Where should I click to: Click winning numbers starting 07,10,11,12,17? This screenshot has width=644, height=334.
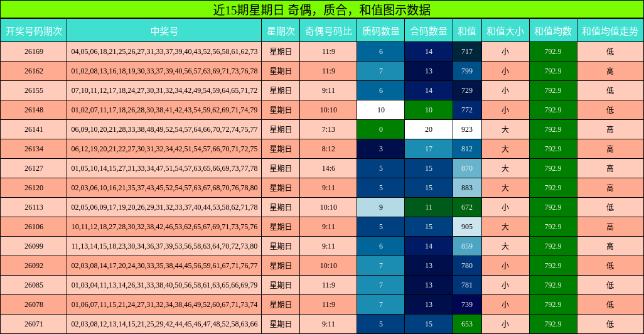point(164,90)
